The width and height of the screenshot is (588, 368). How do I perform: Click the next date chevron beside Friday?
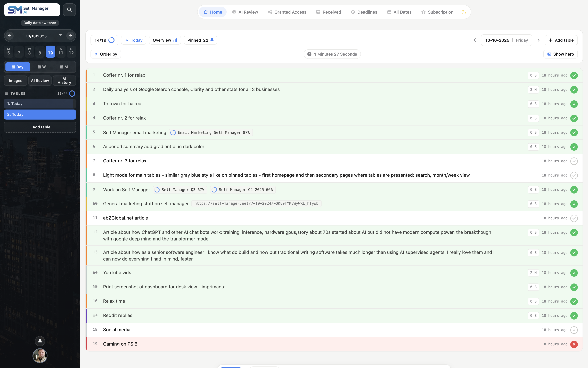pyautogui.click(x=538, y=40)
